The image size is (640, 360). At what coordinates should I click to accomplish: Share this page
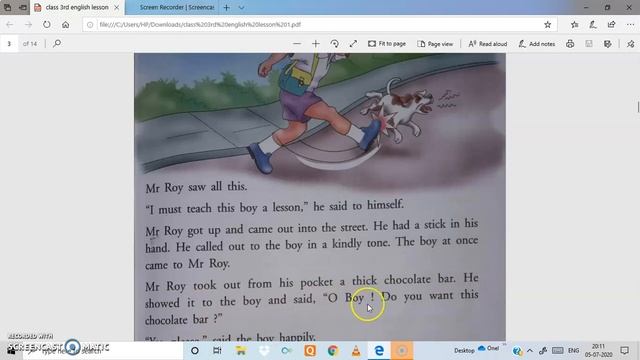click(x=611, y=24)
